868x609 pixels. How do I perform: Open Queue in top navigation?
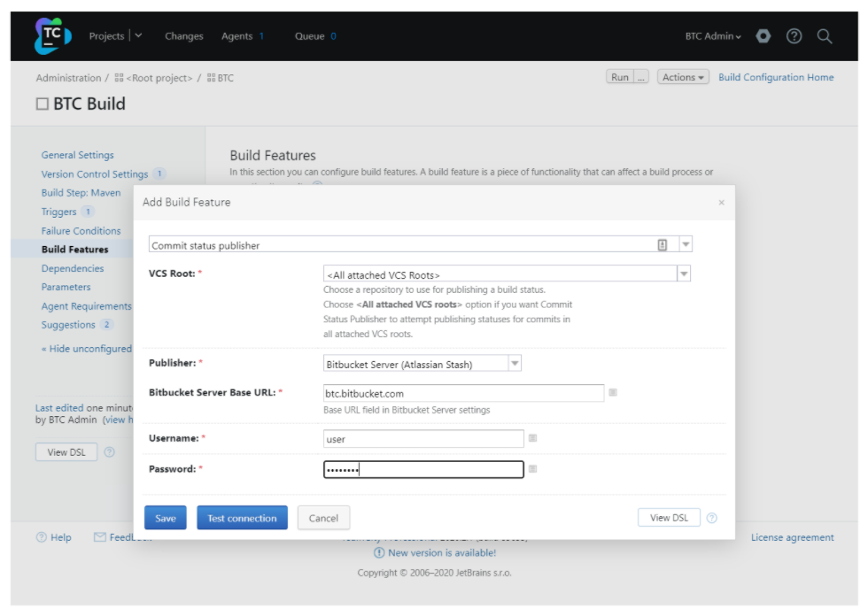point(309,36)
